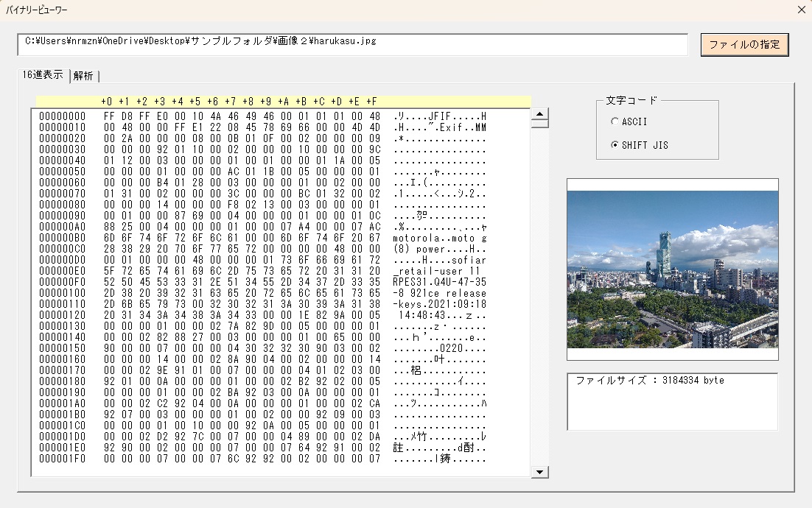Click the decoded text 'motorola..moto g'
Viewport: 812px width, 508px height.
click(440, 238)
